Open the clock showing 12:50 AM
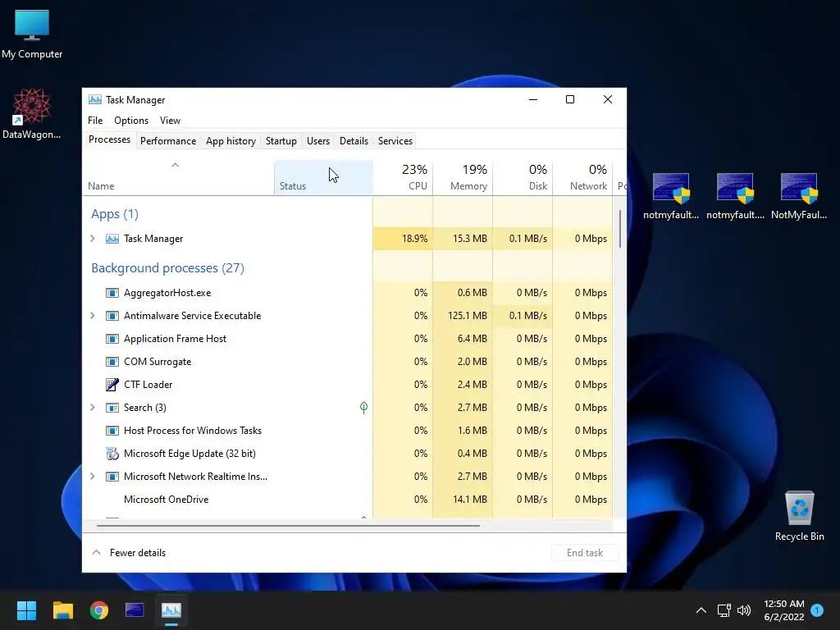The width and height of the screenshot is (840, 630). (x=783, y=610)
